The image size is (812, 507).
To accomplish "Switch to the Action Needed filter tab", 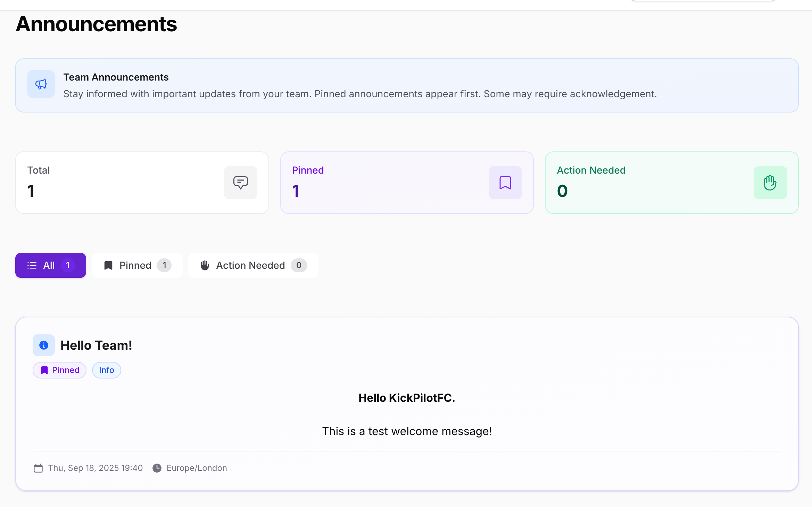I will coord(253,265).
